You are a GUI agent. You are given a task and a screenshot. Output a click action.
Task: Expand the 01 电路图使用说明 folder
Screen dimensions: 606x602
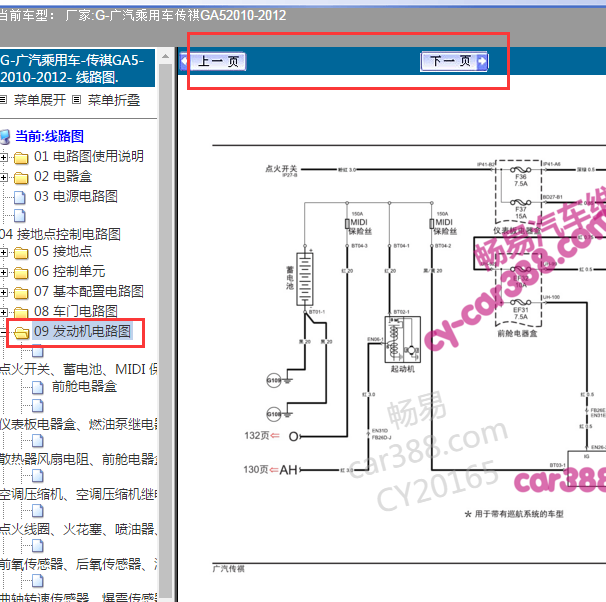pyautogui.click(x=4, y=157)
